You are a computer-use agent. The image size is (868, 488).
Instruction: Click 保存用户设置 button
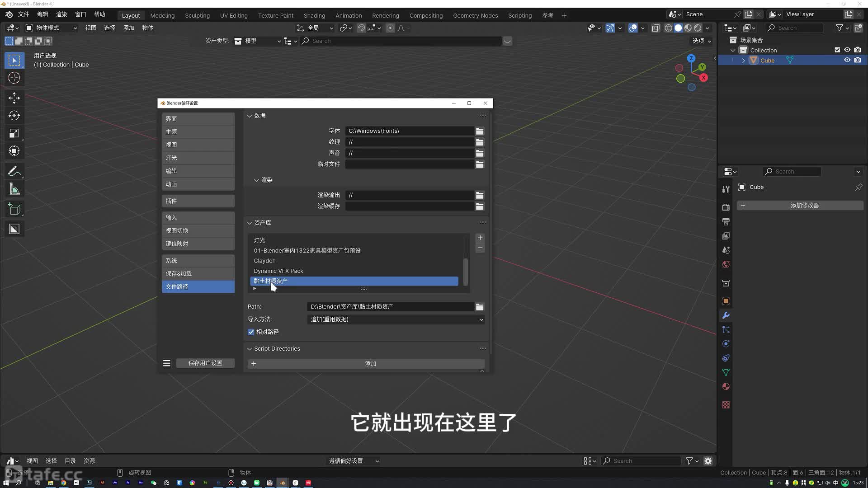[205, 362]
